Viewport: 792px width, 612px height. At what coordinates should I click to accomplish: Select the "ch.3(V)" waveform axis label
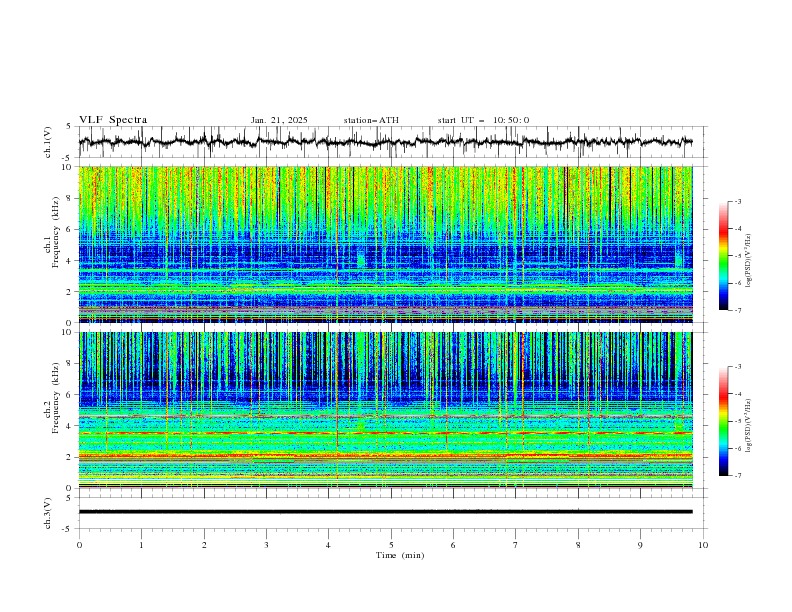click(x=48, y=513)
